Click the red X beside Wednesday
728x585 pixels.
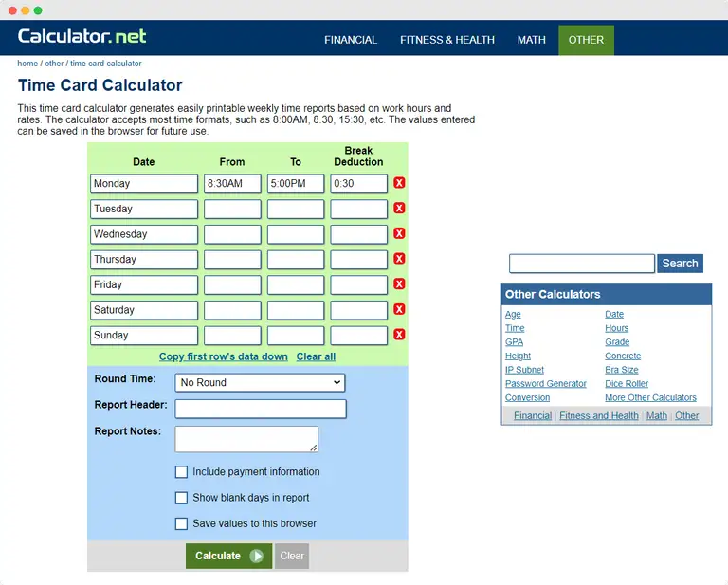tap(399, 233)
